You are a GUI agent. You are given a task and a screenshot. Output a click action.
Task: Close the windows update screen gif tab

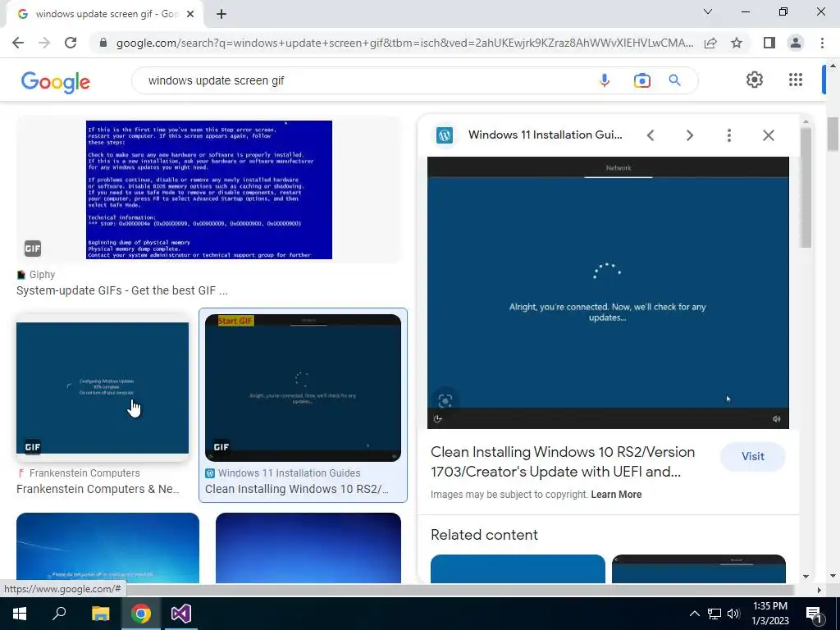(x=190, y=15)
